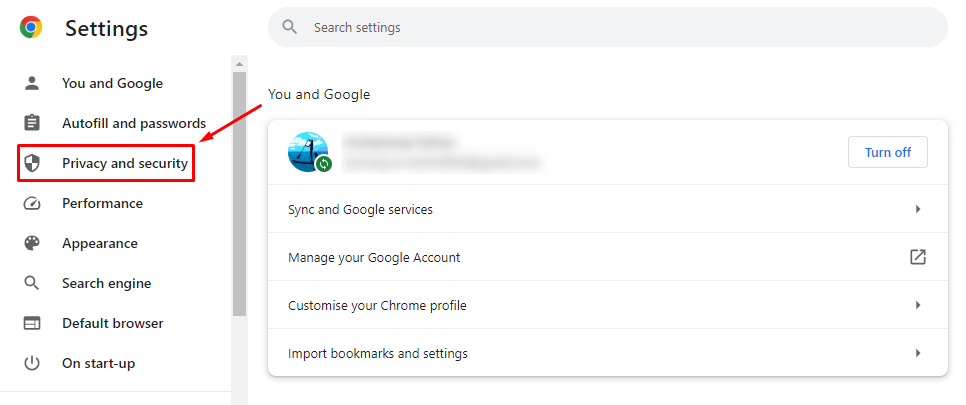
Task: Focus the Search settings input field
Action: pyautogui.click(x=607, y=27)
